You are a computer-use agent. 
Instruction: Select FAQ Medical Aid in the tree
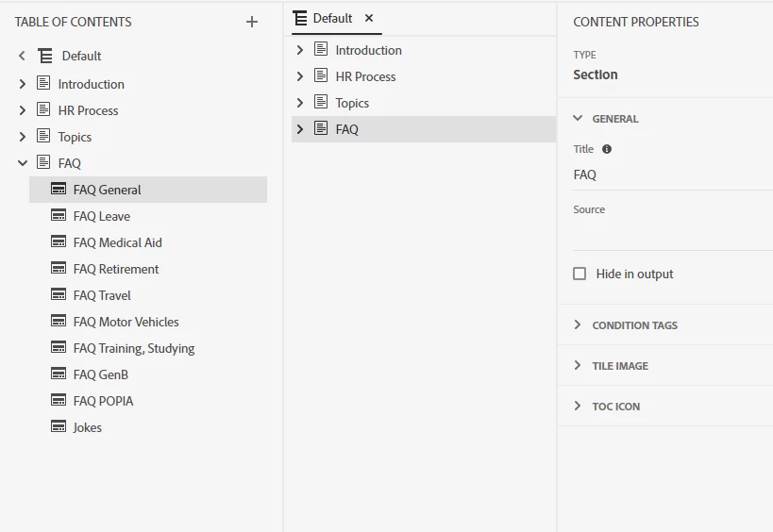coord(117,242)
